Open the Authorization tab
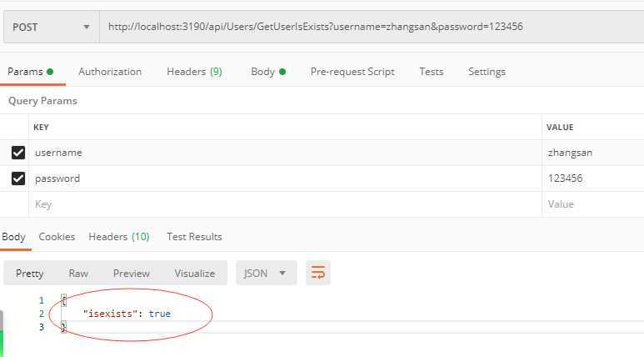Image resolution: width=644 pixels, height=357 pixels. click(x=110, y=72)
